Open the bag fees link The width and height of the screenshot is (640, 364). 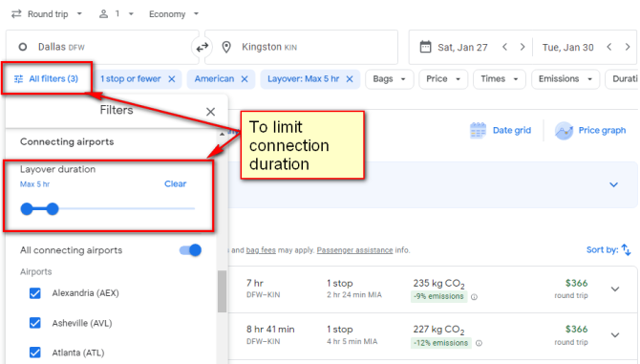(x=261, y=250)
